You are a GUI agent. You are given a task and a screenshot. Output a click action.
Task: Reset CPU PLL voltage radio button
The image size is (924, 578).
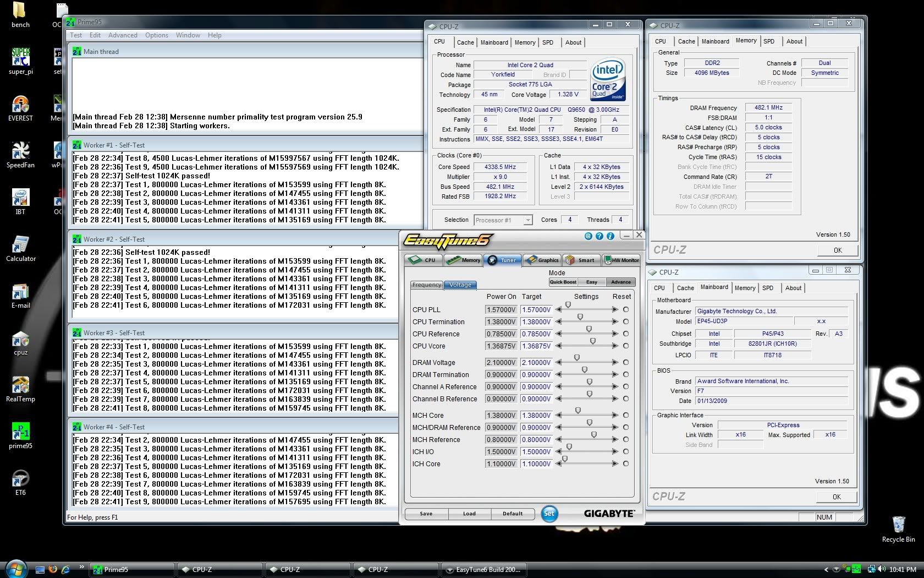coord(626,309)
